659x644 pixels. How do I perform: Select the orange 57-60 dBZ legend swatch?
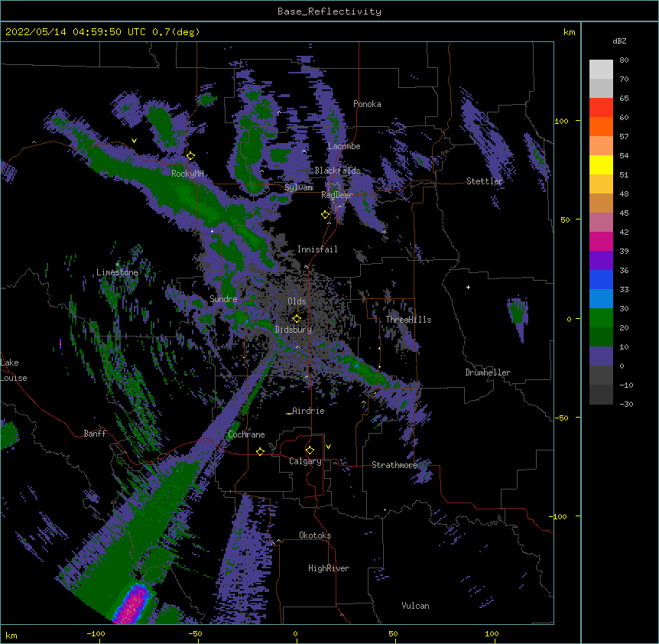pos(601,127)
